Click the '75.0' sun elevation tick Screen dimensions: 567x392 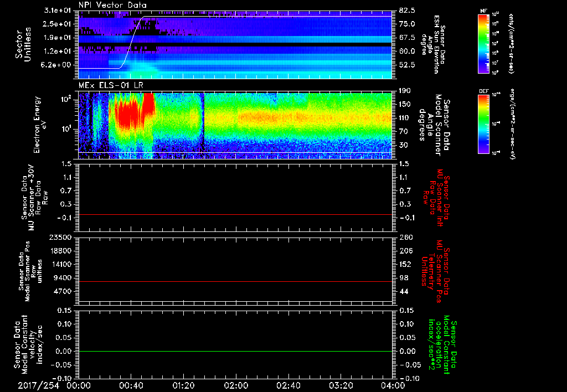point(407,24)
